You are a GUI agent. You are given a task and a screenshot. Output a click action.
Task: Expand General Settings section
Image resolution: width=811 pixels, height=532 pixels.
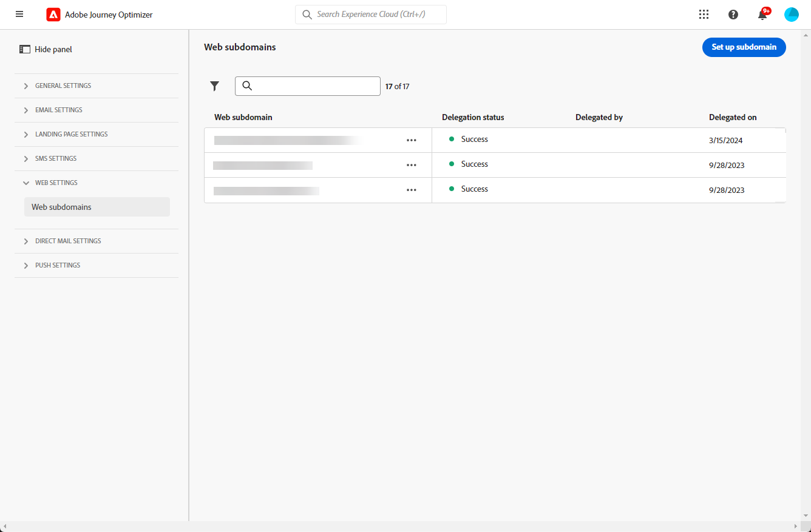point(63,86)
